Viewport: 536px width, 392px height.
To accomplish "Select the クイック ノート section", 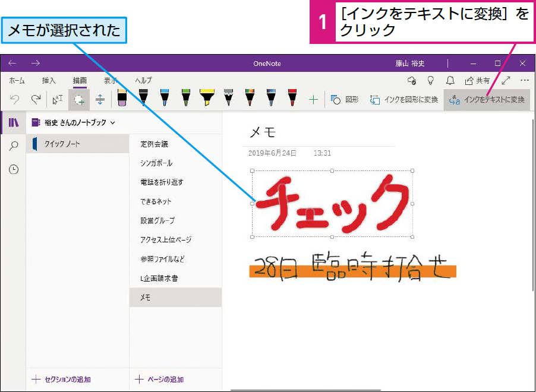I will [78, 144].
